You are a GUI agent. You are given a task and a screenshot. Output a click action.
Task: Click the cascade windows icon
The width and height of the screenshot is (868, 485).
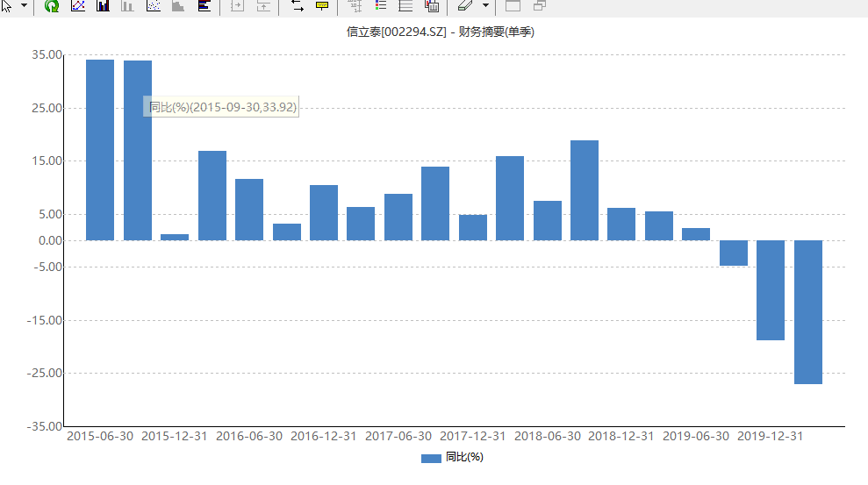pos(540,5)
